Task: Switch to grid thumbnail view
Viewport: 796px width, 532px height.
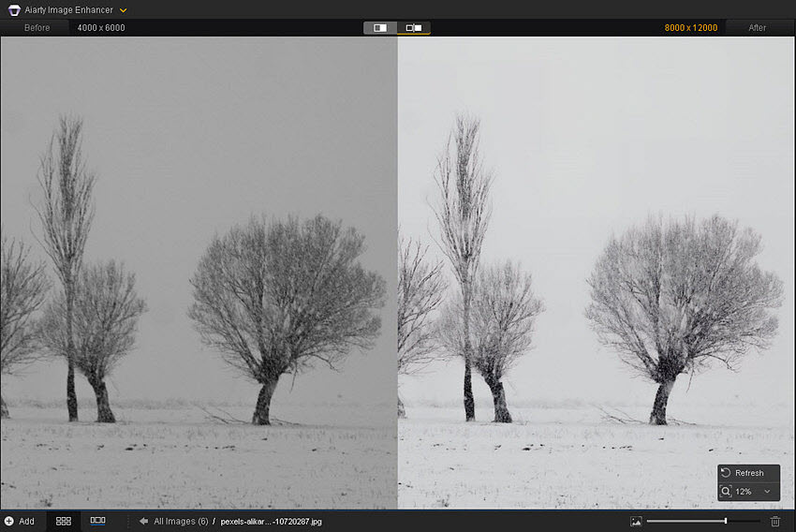Action: (64, 522)
